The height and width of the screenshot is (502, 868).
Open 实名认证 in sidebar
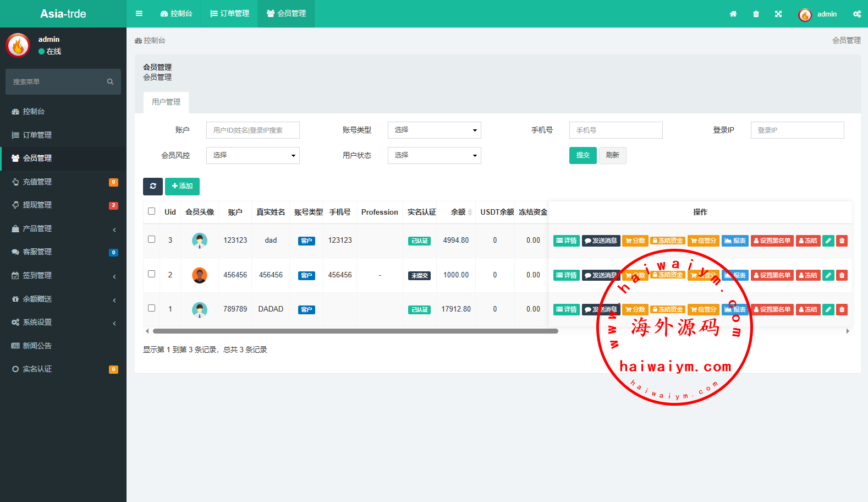point(63,369)
